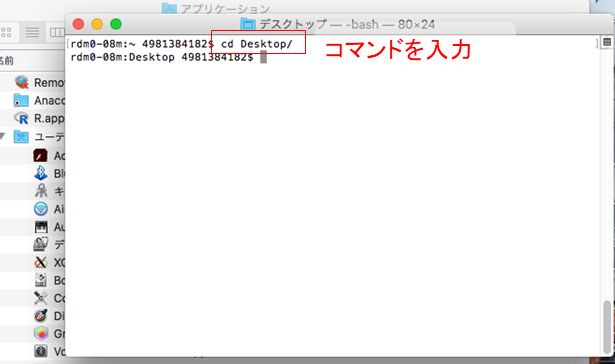Switch Finder to column view
Screen dimensions: 615x364
[x=56, y=32]
